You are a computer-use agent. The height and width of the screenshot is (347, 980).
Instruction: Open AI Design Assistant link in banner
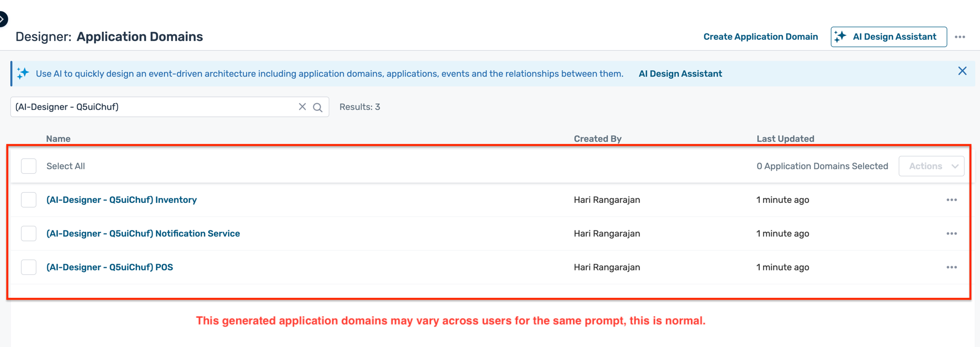(x=680, y=74)
